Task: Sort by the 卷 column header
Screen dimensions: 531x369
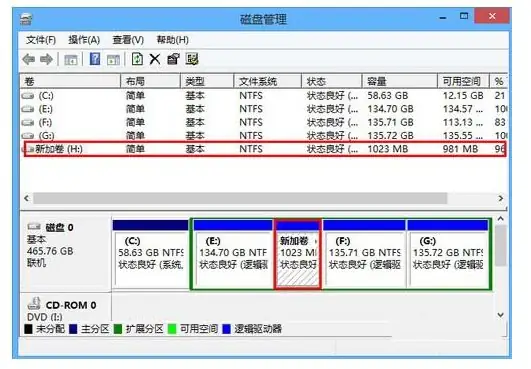Action: [x=70, y=81]
